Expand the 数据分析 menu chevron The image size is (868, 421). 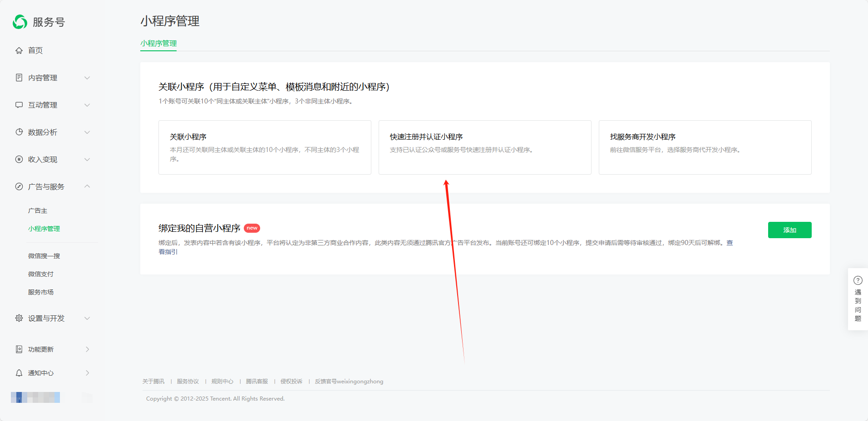87,132
